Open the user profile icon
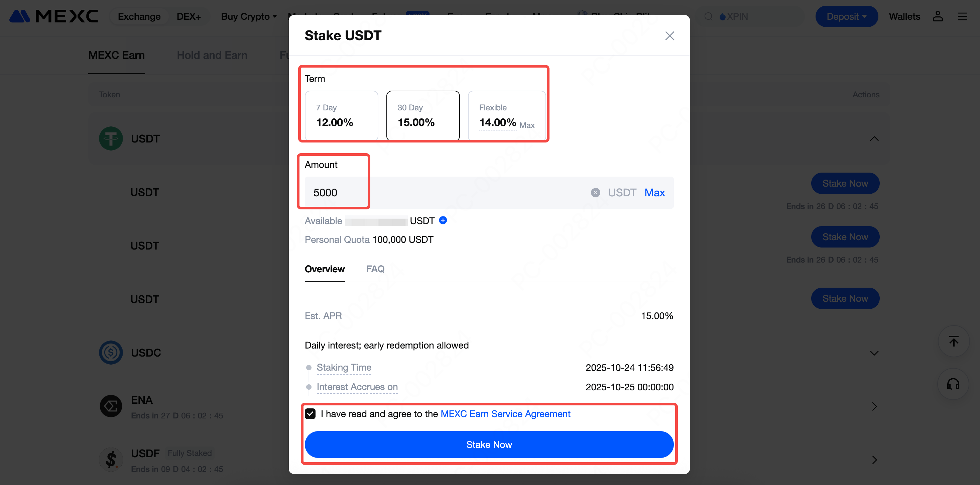The width and height of the screenshot is (980, 485). 938,16
